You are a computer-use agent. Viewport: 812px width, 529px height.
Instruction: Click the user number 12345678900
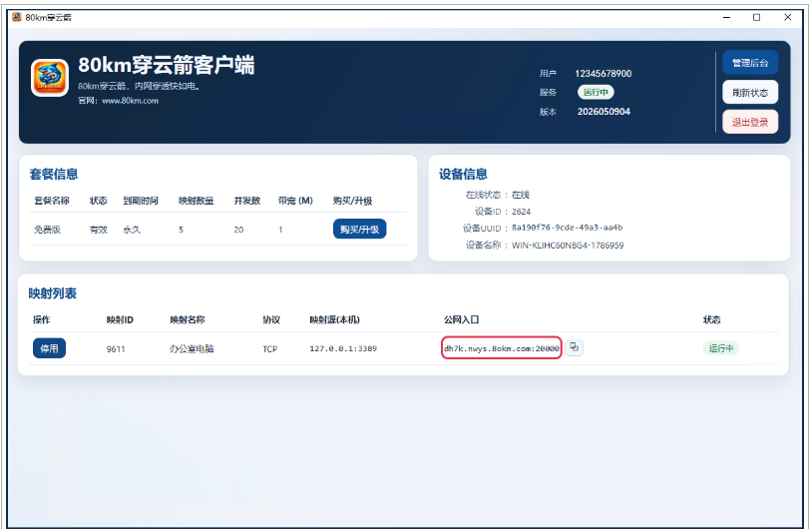603,74
